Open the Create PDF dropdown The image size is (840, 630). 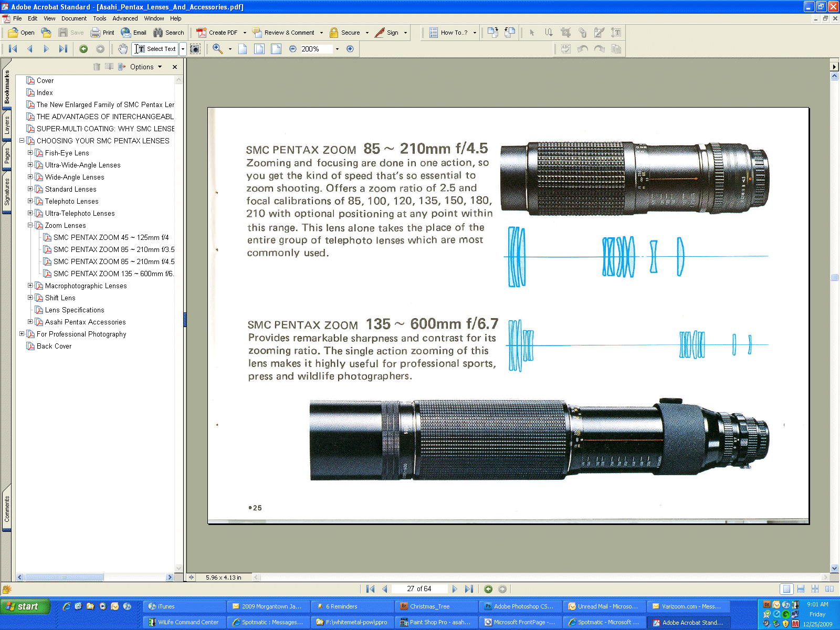(x=245, y=33)
